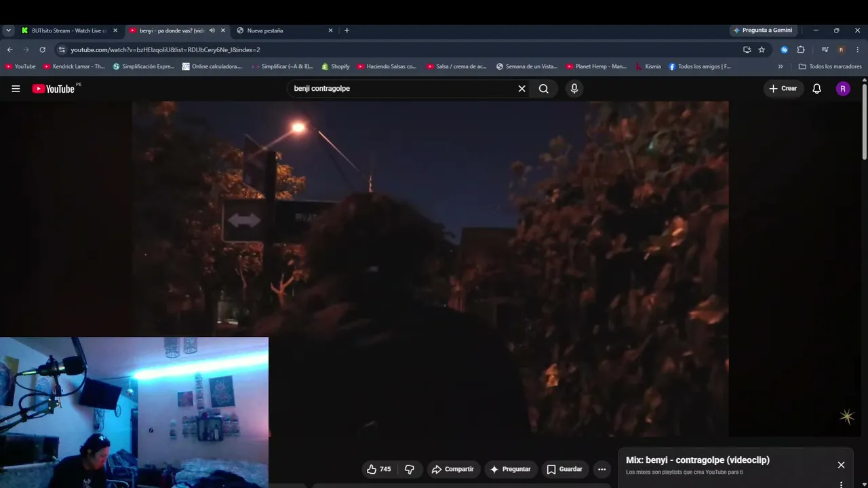This screenshot has height=488, width=868.
Task: Open the Online calculadora bookmark
Action: coord(212,66)
